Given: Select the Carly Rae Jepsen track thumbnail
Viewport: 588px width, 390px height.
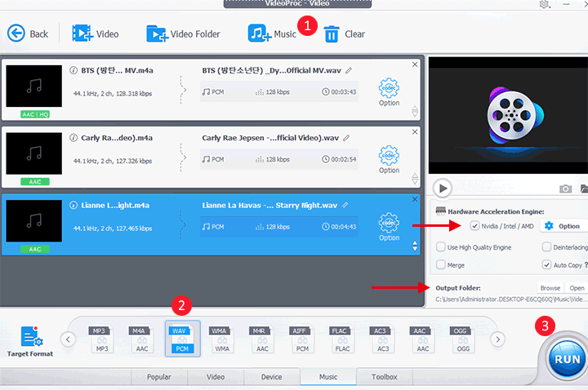Looking at the screenshot, I should coord(34,153).
